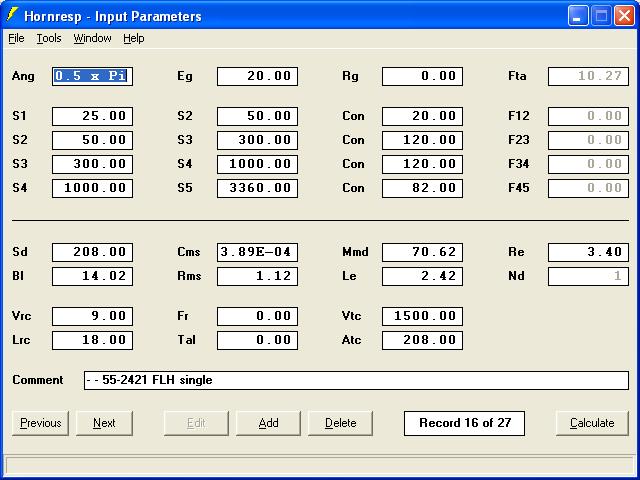This screenshot has height=480, width=640.
Task: Click the 'Record 16 of 27' indicator
Action: click(464, 423)
